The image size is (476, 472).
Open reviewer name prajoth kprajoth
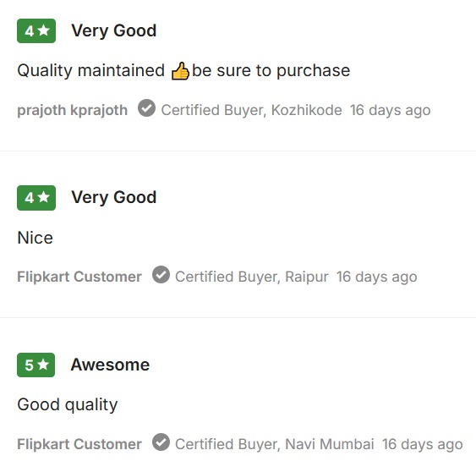pyautogui.click(x=72, y=110)
